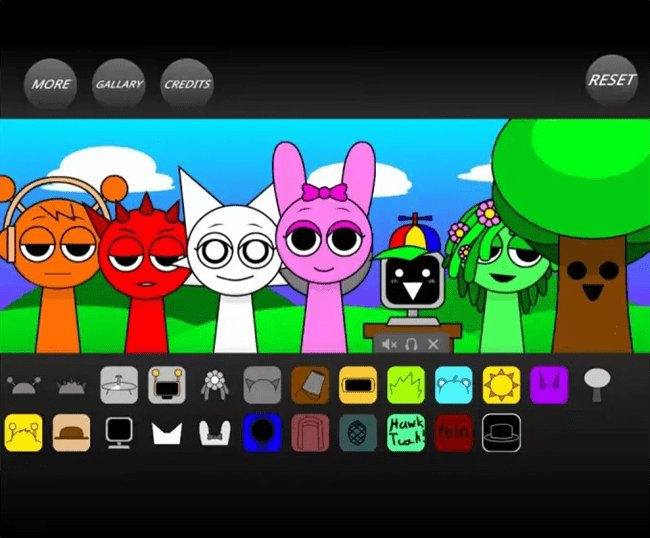
Task: Pick the tan brown bowler hat icon
Action: pyautogui.click(x=71, y=433)
